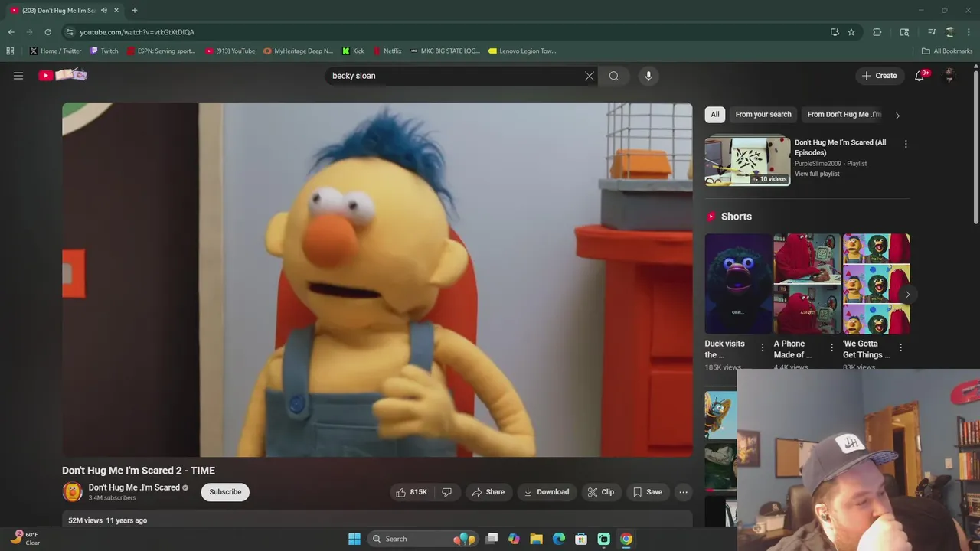View full playlist link
980x551 pixels.
817,174
